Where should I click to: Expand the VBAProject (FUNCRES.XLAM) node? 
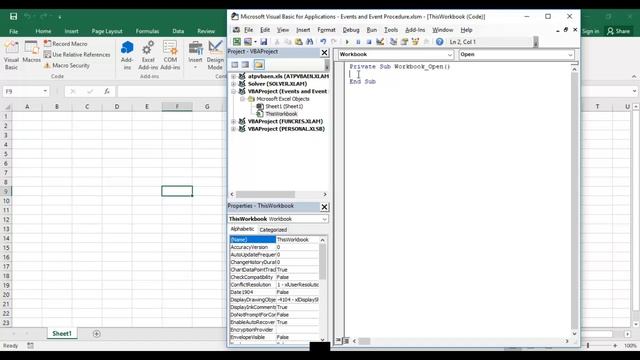[x=233, y=121]
